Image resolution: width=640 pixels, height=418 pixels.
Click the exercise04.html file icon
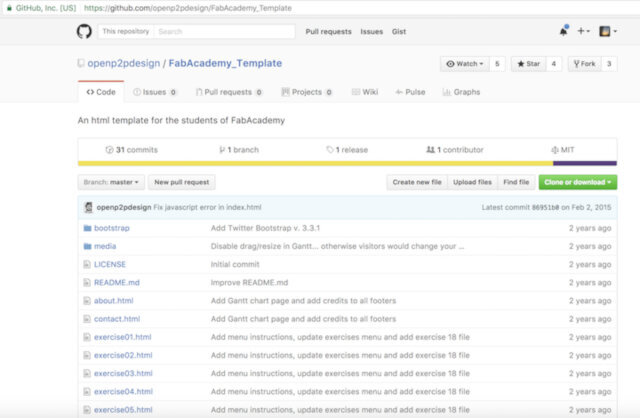click(87, 391)
